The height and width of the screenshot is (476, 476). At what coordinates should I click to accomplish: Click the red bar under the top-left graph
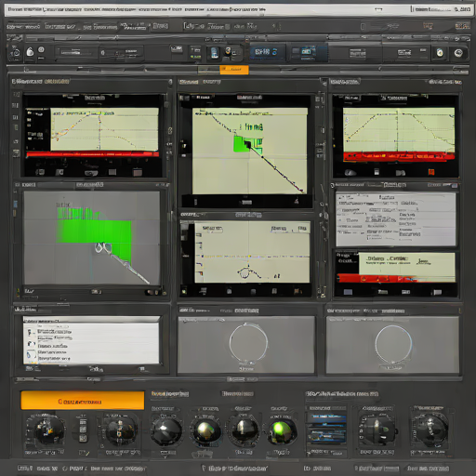pos(92,154)
